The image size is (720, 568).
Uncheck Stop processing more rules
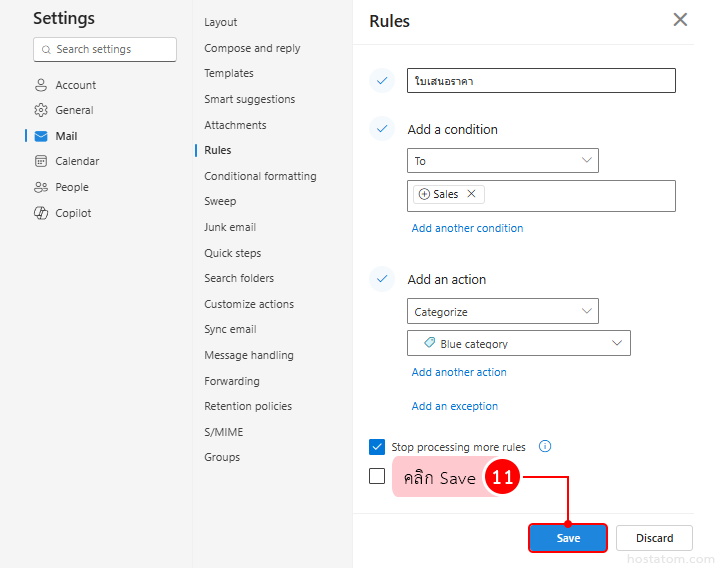[377, 446]
